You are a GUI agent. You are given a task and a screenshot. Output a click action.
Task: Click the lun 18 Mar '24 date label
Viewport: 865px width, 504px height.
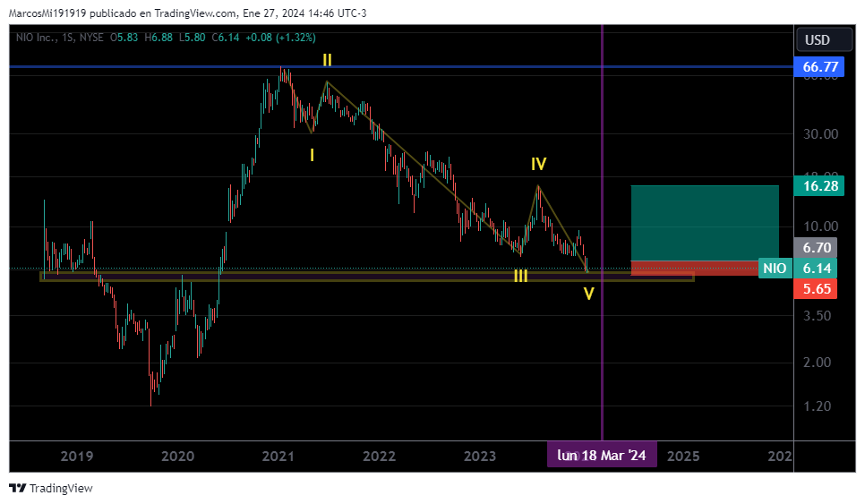pos(602,455)
